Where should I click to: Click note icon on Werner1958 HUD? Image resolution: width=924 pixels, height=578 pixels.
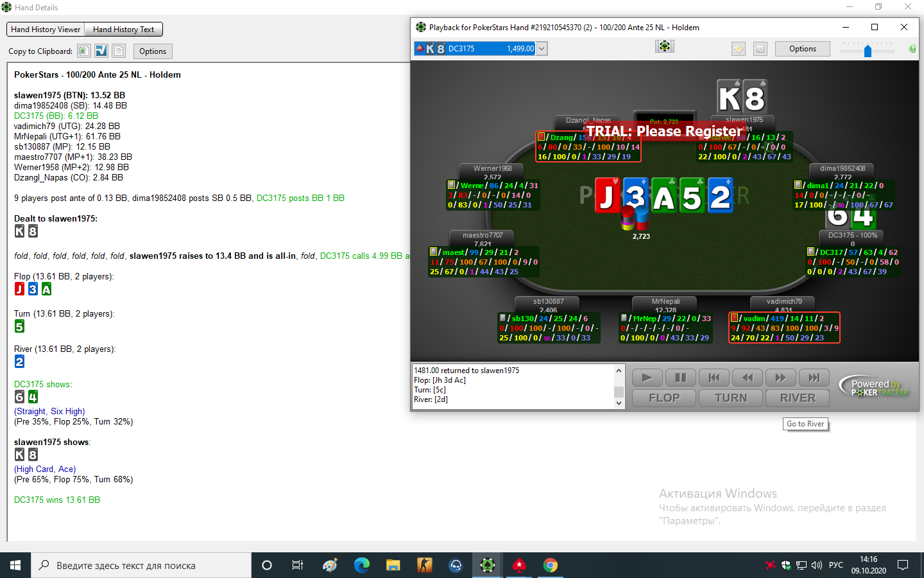point(451,185)
